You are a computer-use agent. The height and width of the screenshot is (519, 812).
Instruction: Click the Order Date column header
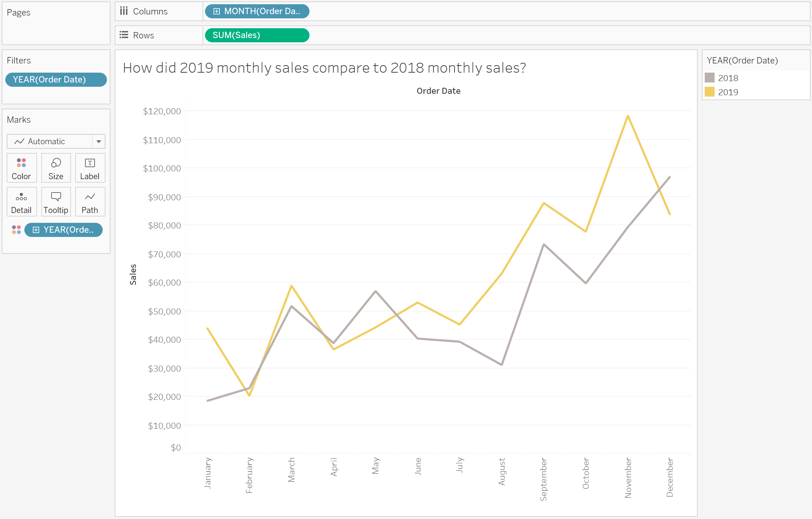click(x=438, y=91)
